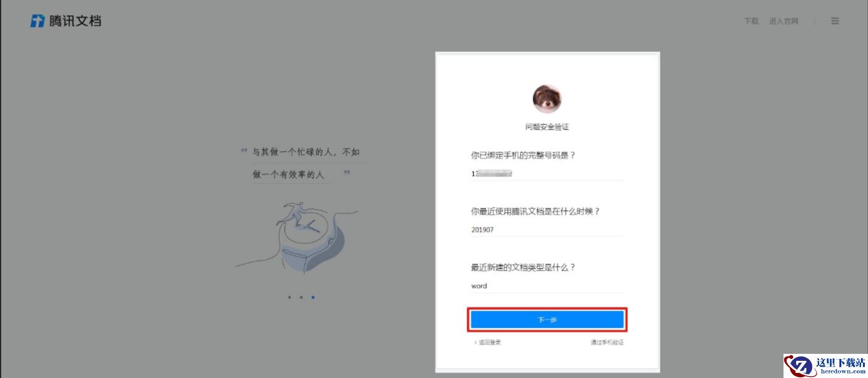The image size is (868, 378).
Task: Choose 通过手机验证 link
Action: click(607, 342)
